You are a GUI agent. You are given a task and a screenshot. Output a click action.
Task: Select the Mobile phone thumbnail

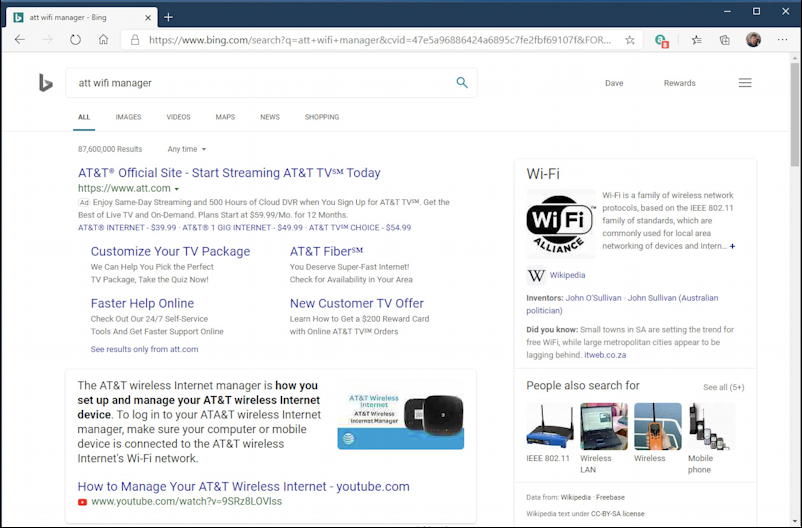(x=711, y=426)
